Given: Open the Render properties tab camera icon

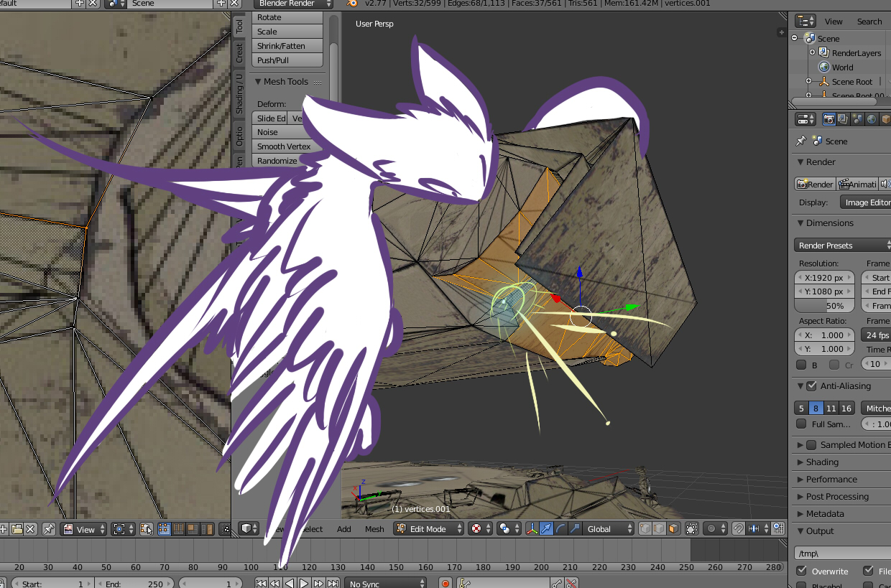Looking at the screenshot, I should (829, 119).
